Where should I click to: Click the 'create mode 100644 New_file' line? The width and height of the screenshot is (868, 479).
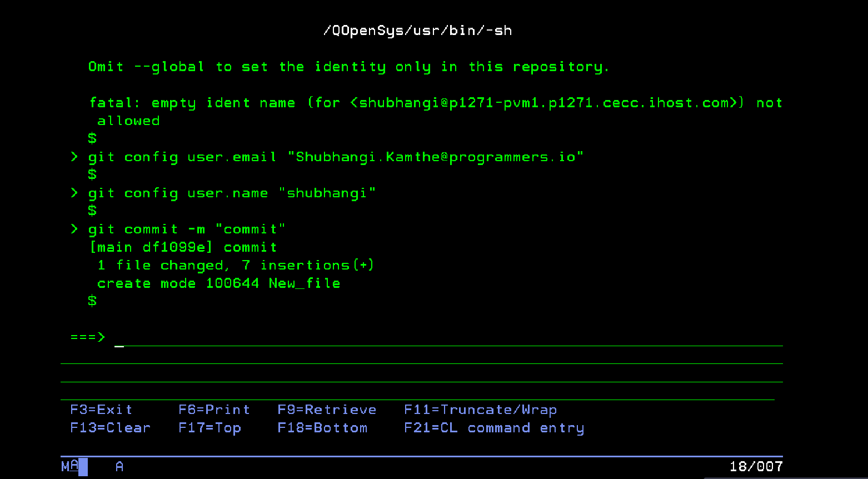pyautogui.click(x=218, y=283)
